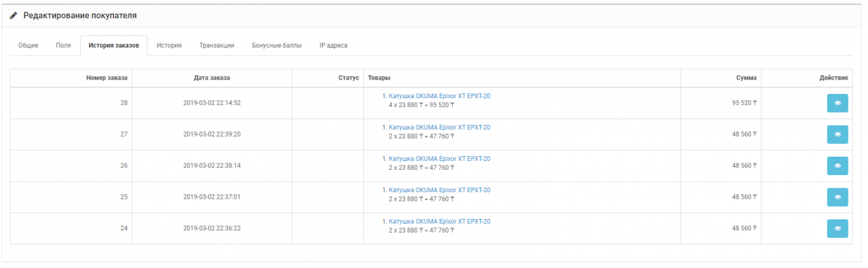Open the Катушка OKUMA link in order 24
Image resolution: width=868 pixels, height=268 pixels.
[x=439, y=221]
